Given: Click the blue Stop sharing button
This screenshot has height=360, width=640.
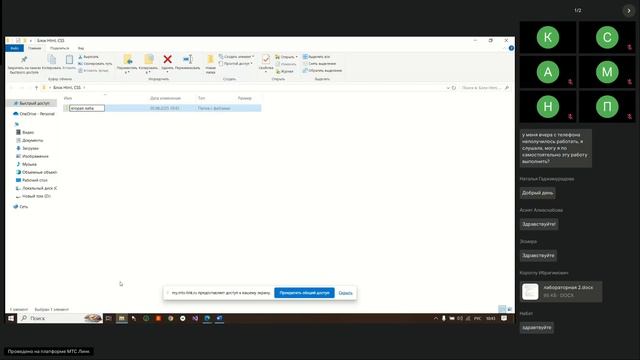Looking at the screenshot, I should click(304, 293).
